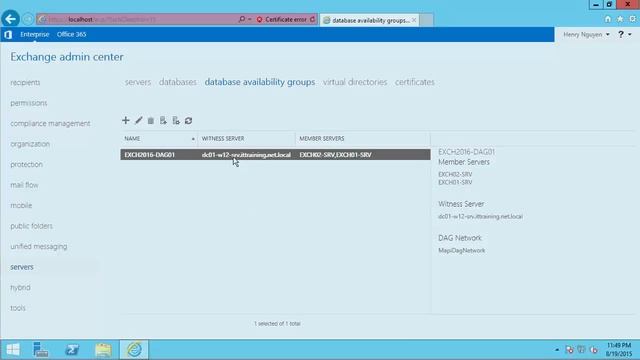640x360 pixels.
Task: Open manage DAG membership icon
Action: 163,120
